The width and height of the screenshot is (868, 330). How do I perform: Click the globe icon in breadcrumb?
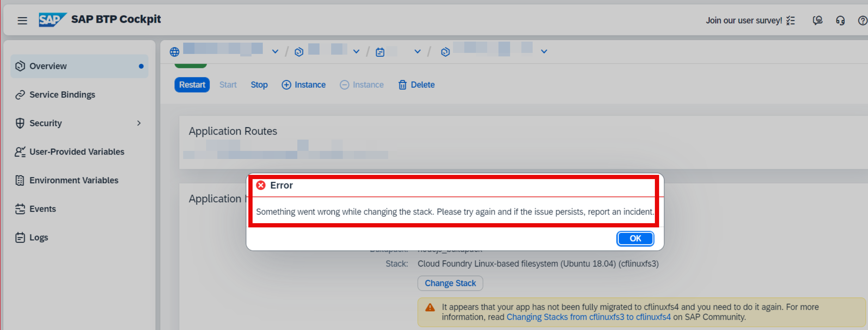coord(174,52)
